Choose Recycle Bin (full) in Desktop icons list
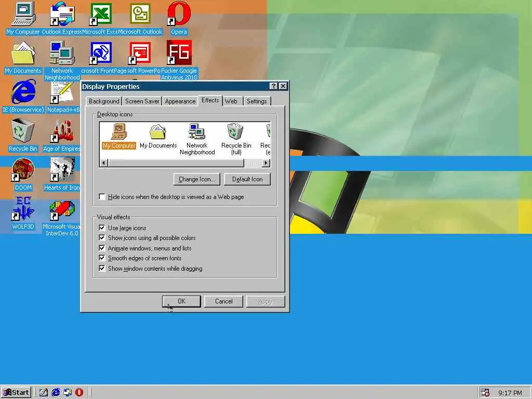The height and width of the screenshot is (399, 532). point(236,139)
